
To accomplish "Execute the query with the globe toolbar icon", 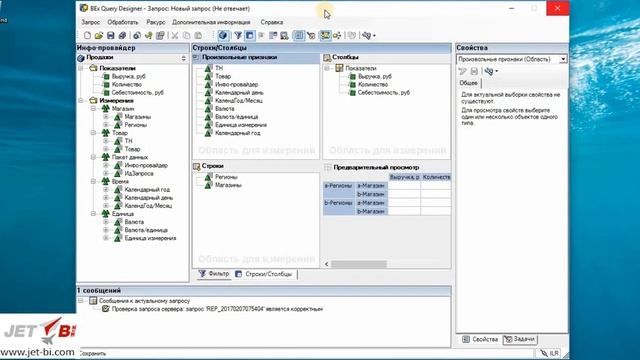I will point(137,36).
